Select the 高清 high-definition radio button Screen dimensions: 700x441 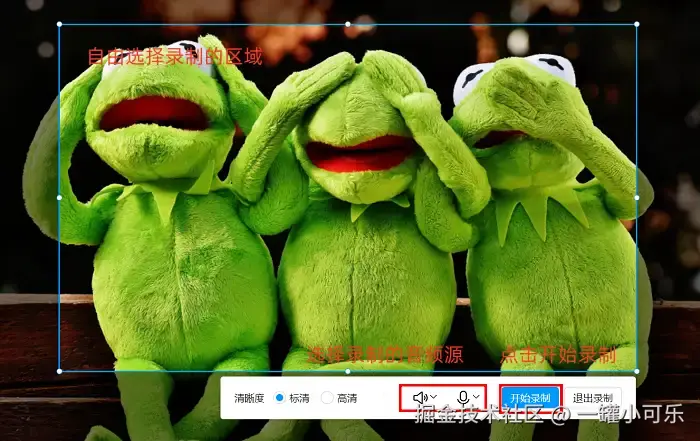coord(327,397)
